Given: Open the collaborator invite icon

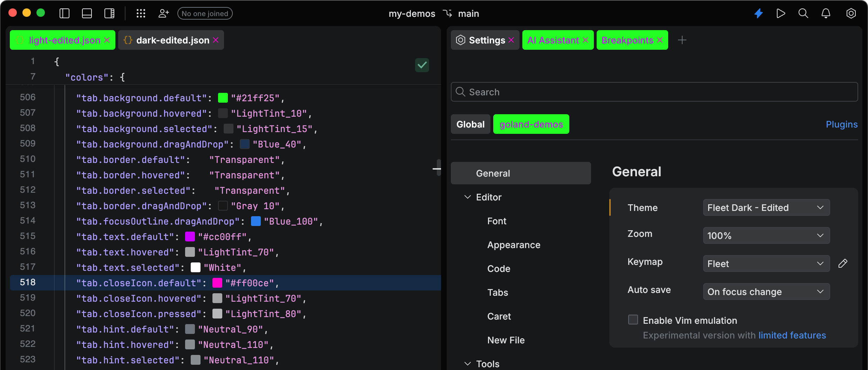Looking at the screenshot, I should pos(163,13).
